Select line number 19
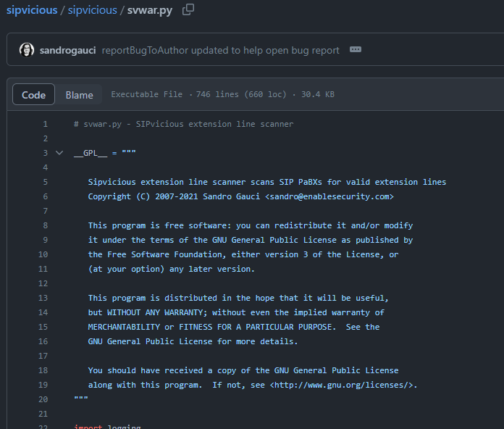504x429 pixels. (43, 385)
